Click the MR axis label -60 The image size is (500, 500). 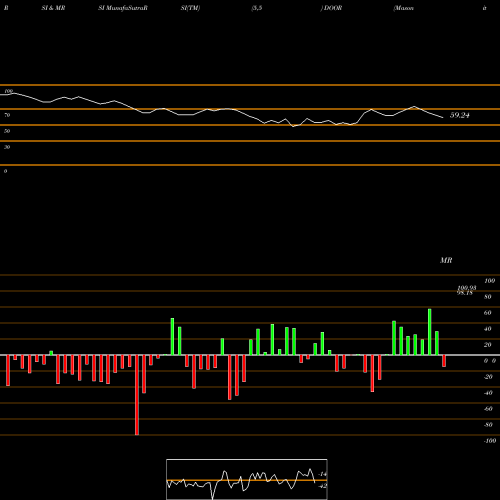coord(488,409)
